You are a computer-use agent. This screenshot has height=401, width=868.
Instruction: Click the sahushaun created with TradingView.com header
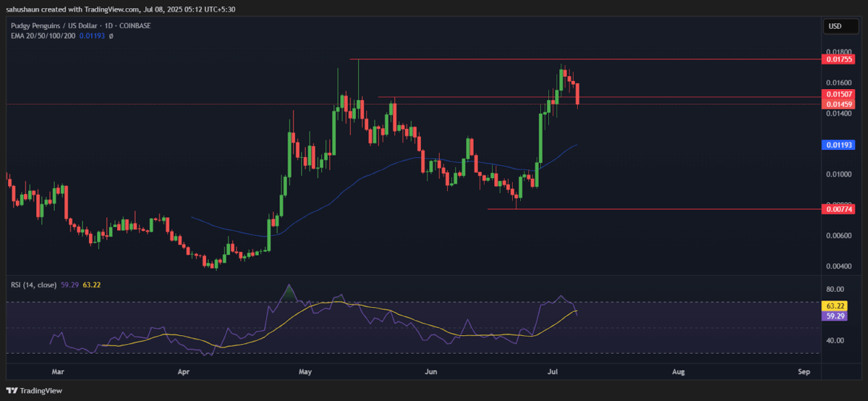[x=122, y=9]
